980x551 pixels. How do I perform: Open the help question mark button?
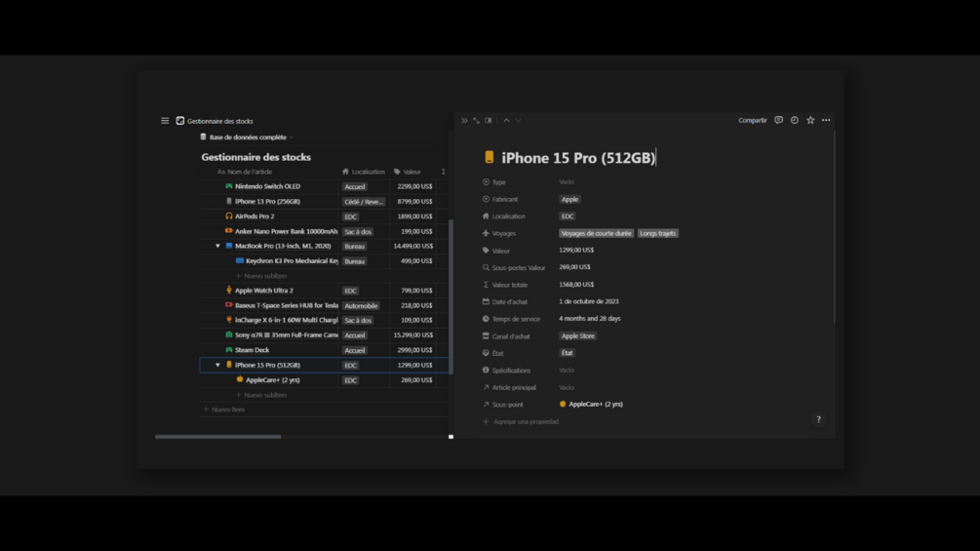tap(819, 419)
